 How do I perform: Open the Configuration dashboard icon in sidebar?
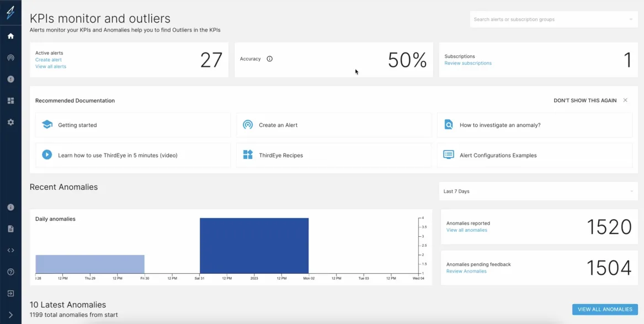(x=10, y=100)
